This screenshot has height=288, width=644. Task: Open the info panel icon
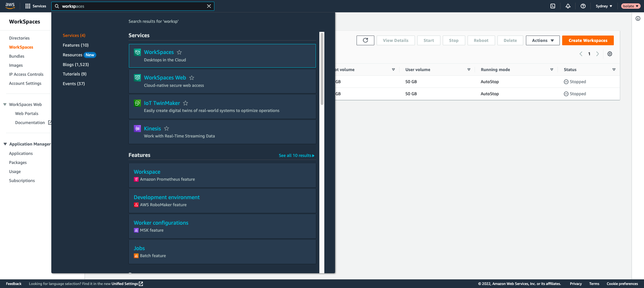(x=638, y=18)
